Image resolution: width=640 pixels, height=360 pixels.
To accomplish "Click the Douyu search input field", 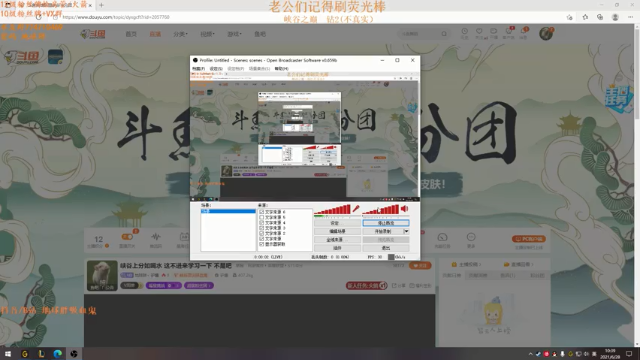I will pyautogui.click(x=420, y=34).
